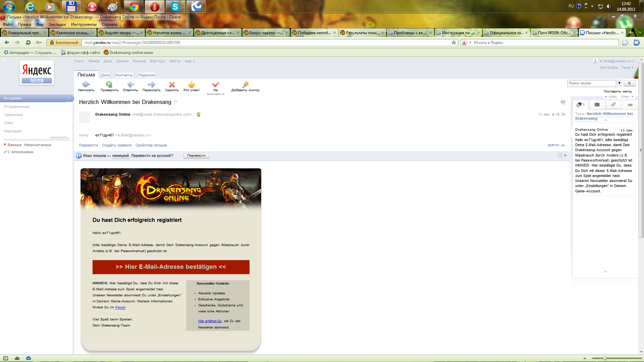Open the Инструменты menu
Image resolution: width=644 pixels, height=362 pixels.
[84, 24]
